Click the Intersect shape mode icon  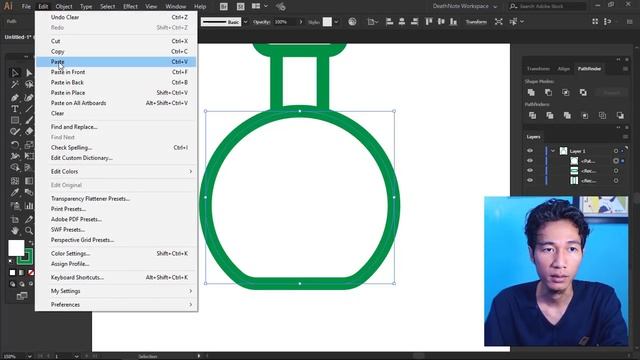coord(566,93)
